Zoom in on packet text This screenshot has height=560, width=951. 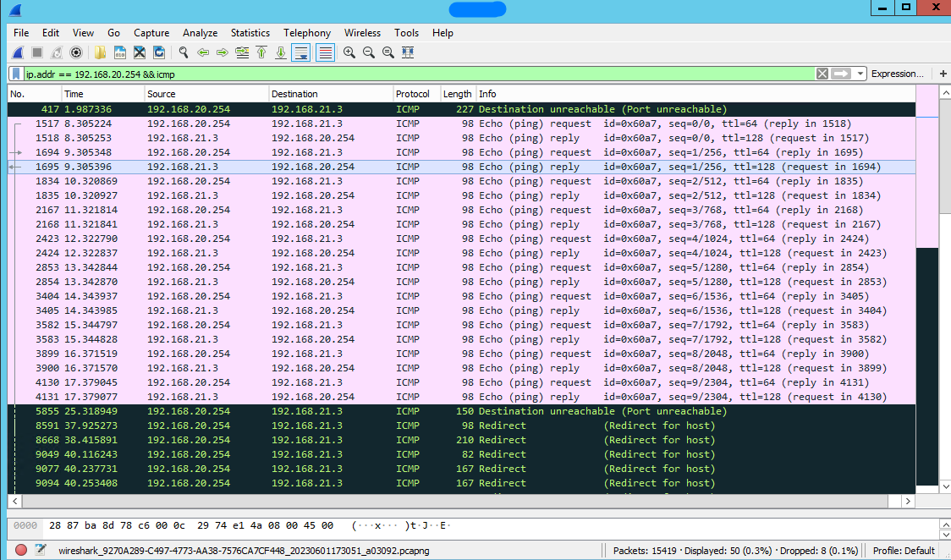[349, 52]
